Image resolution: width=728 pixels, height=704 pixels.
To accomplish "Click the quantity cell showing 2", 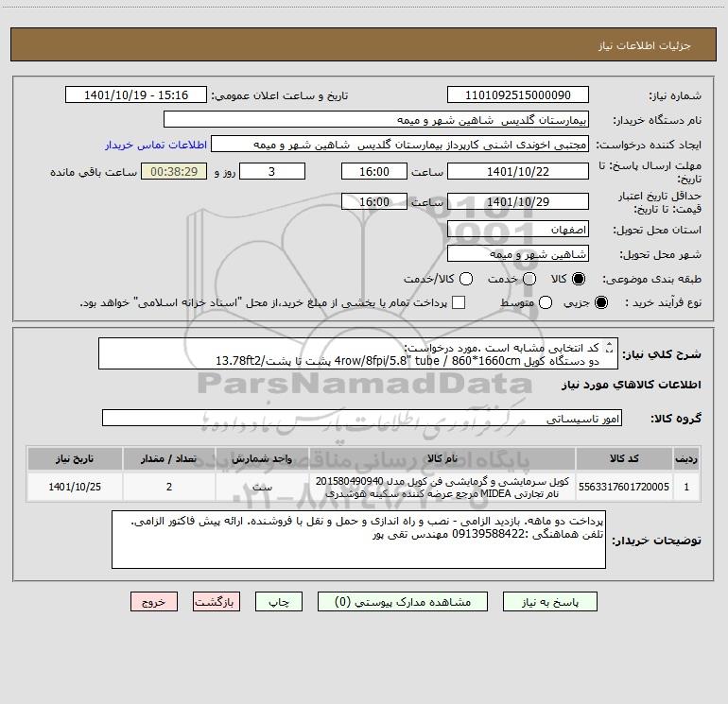I will (x=168, y=487).
